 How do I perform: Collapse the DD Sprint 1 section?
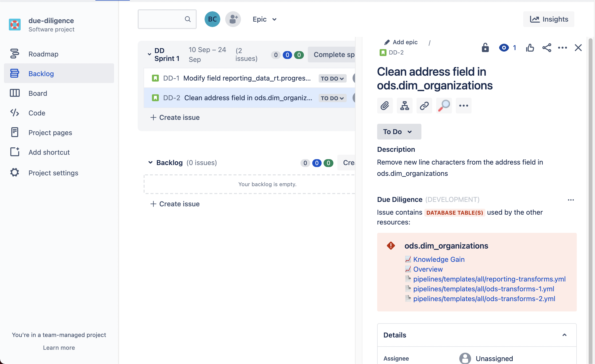149,54
